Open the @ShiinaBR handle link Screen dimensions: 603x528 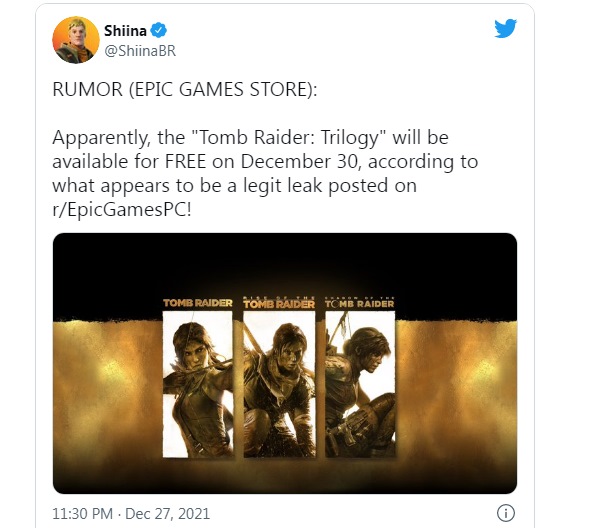(140, 51)
